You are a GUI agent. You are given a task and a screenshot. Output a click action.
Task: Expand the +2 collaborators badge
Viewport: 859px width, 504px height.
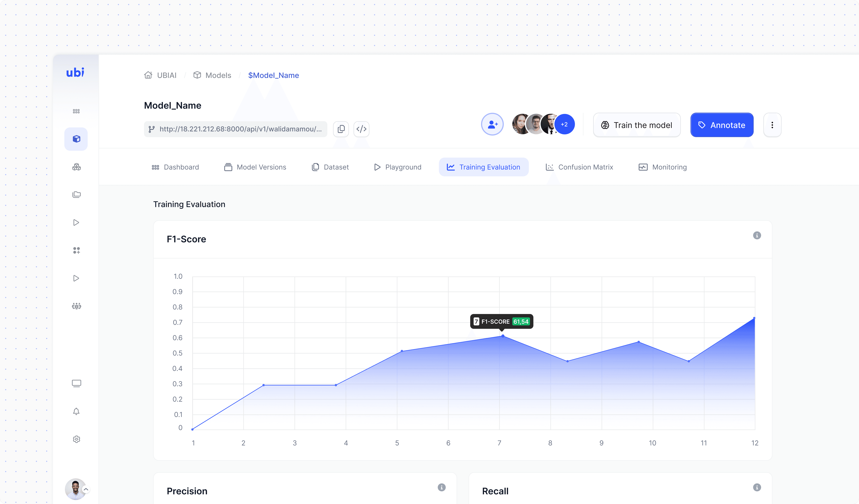[x=564, y=124]
